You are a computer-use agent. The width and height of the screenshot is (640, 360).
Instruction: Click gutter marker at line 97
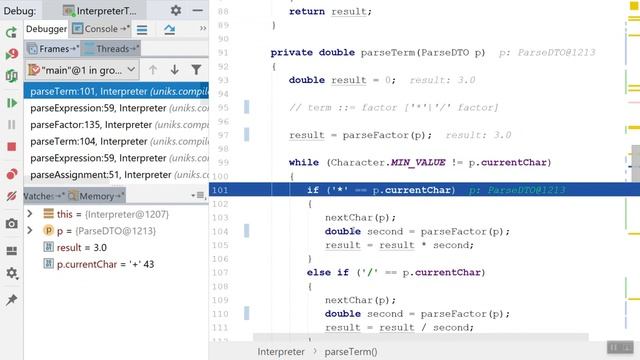click(247, 135)
